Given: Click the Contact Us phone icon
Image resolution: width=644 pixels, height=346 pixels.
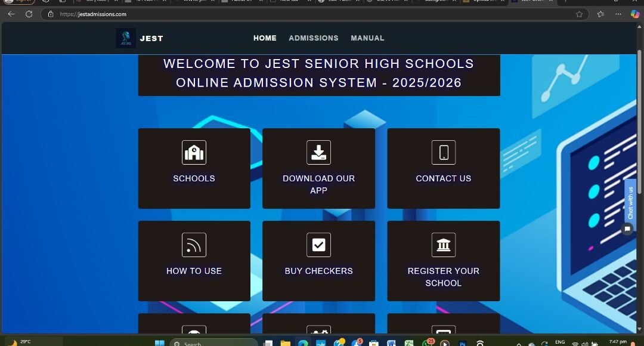Looking at the screenshot, I should point(444,153).
